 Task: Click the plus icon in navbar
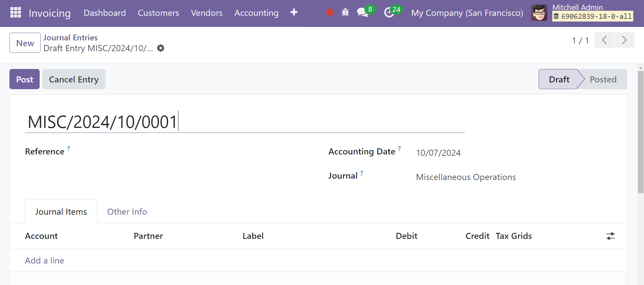tap(294, 12)
